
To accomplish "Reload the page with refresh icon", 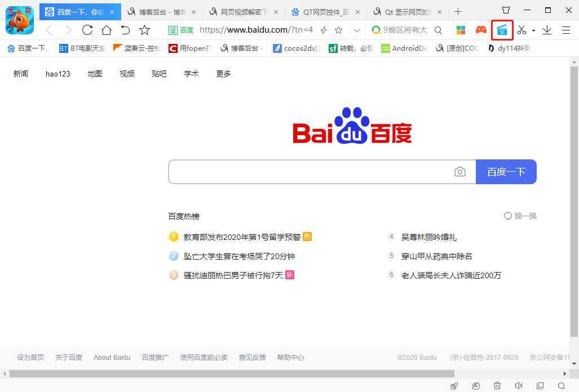I will pyautogui.click(x=87, y=30).
